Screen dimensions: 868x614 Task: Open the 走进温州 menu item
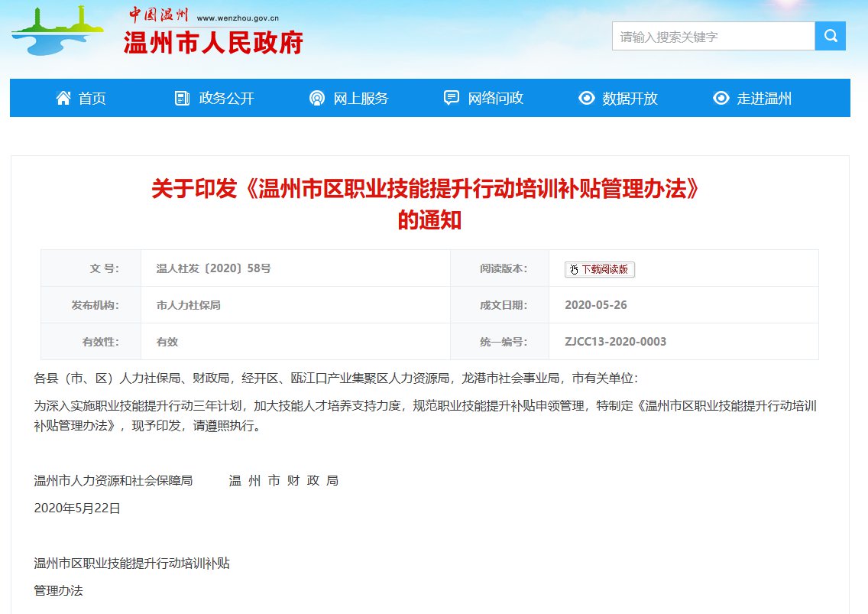[764, 98]
